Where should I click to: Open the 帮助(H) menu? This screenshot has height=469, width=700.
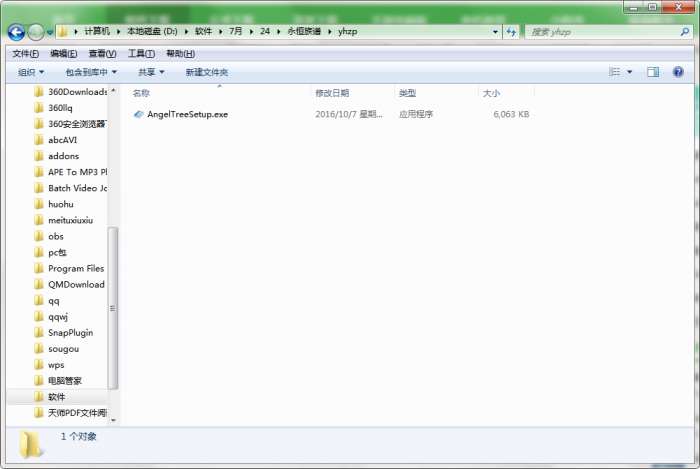coord(180,54)
